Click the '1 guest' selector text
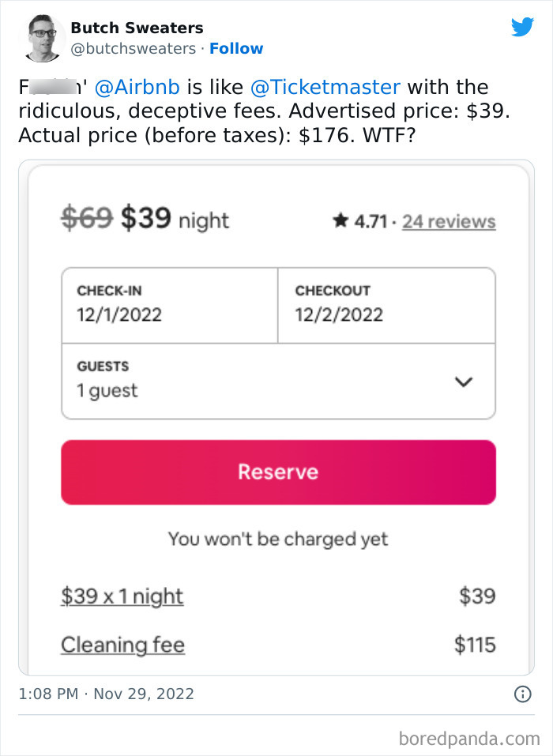Image resolution: width=553 pixels, height=756 pixels. [x=107, y=390]
